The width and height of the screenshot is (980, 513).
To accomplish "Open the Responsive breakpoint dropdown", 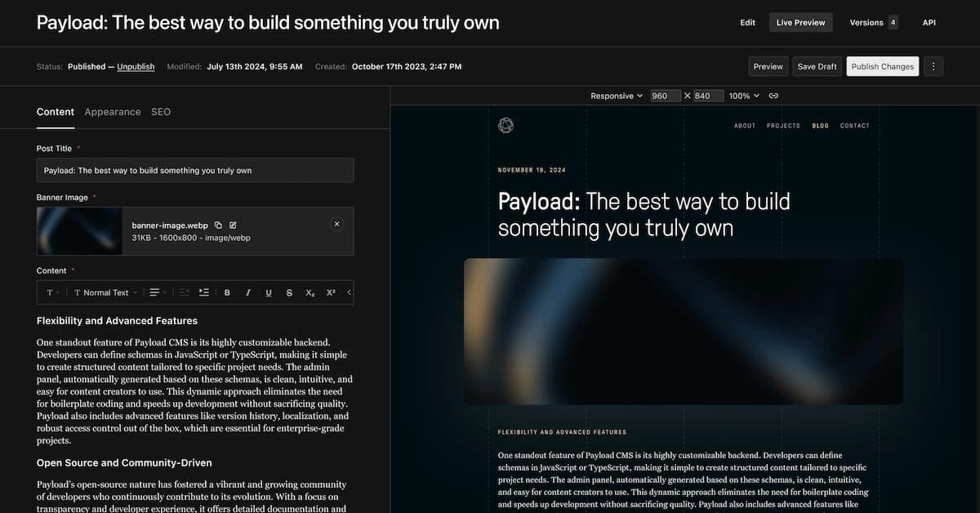I will tap(617, 96).
